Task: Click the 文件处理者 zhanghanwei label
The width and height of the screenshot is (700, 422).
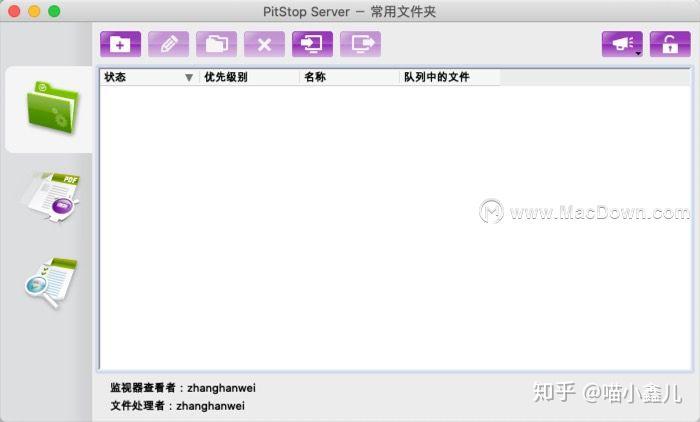Action: coord(178,406)
